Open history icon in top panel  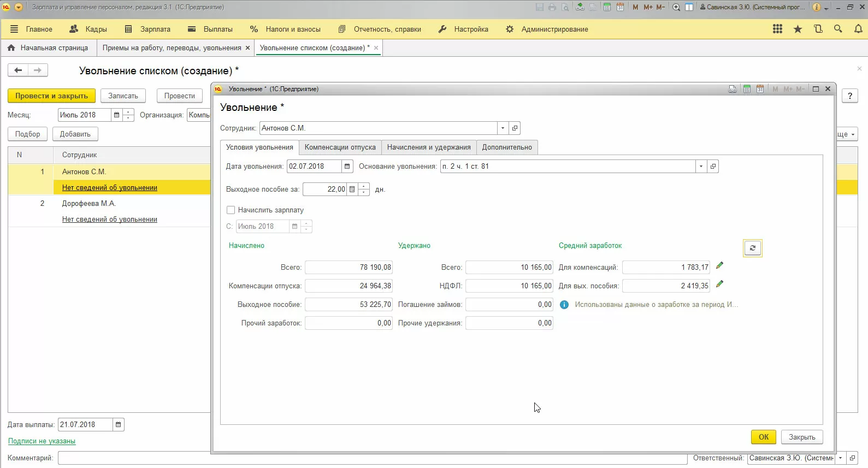(x=818, y=29)
